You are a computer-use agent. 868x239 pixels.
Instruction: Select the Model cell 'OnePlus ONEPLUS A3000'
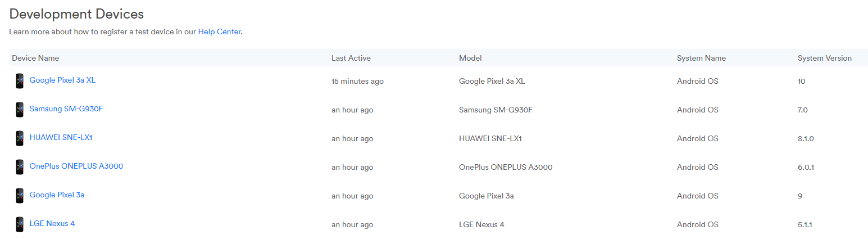(506, 167)
